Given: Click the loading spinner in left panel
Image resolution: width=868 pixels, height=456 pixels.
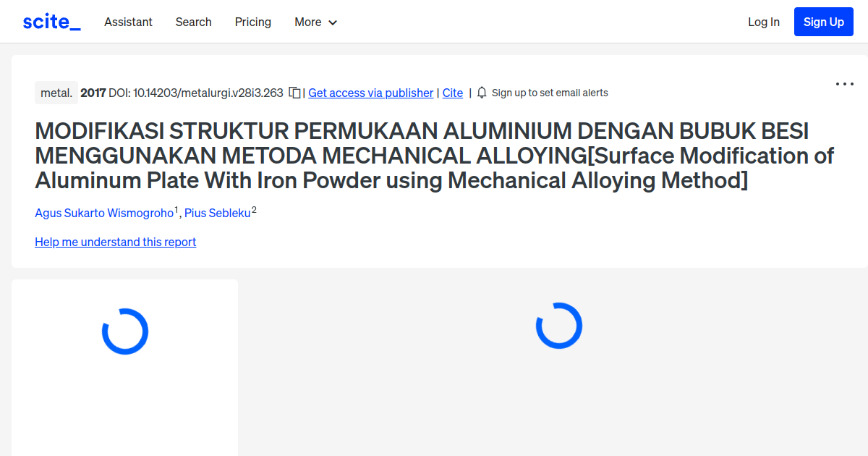Looking at the screenshot, I should (125, 331).
